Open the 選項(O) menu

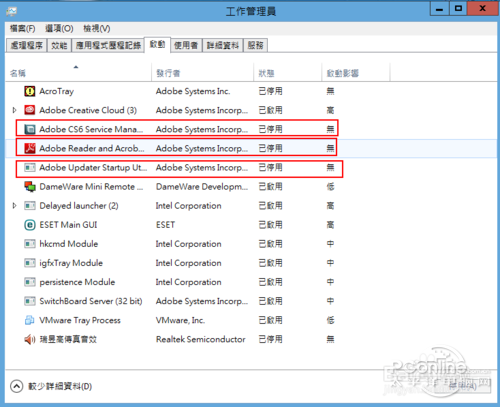coord(59,29)
